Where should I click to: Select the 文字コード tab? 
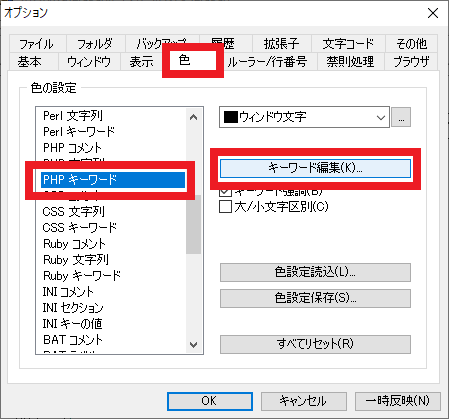(x=348, y=44)
